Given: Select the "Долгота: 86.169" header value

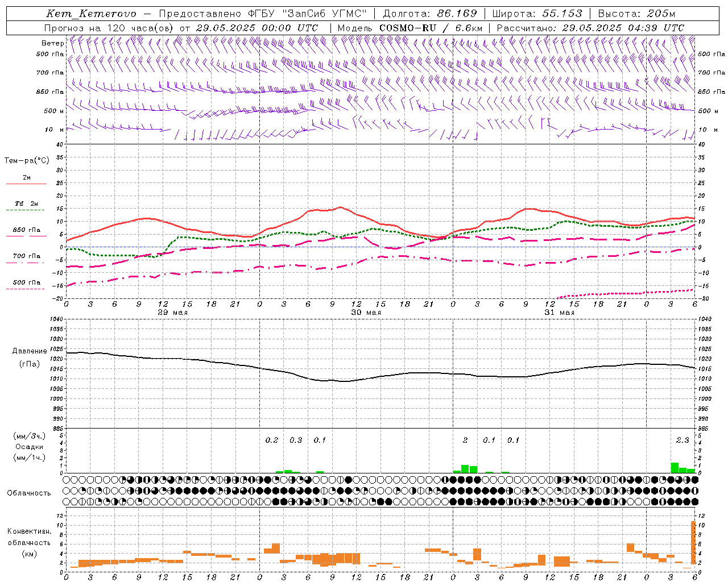Looking at the screenshot, I should pyautogui.click(x=429, y=14).
